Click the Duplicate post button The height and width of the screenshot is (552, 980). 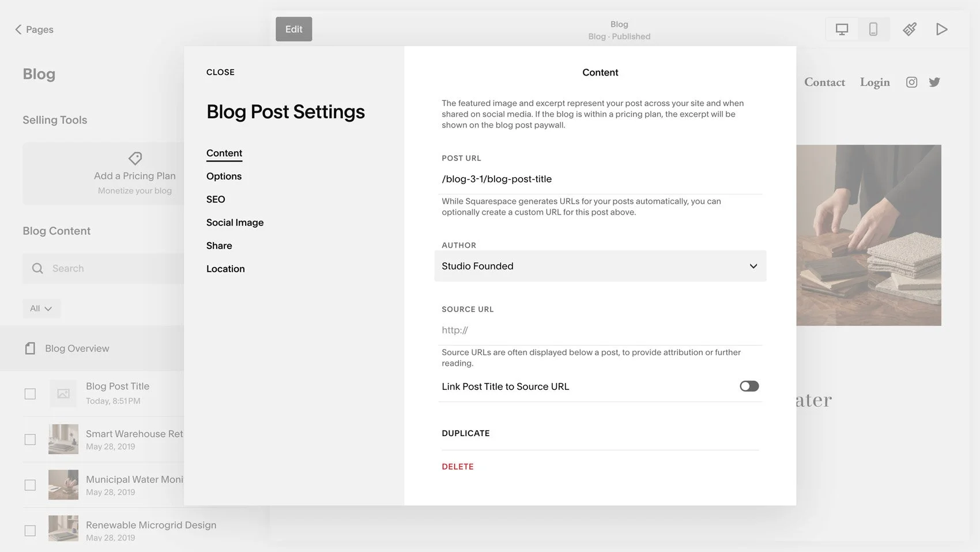[x=466, y=433]
